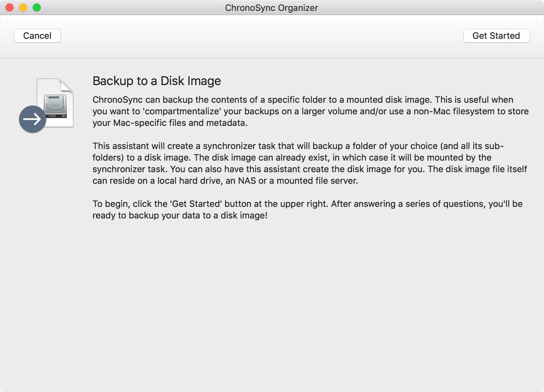Close the ChronoSync Organizer window
The image size is (544, 392).
pyautogui.click(x=9, y=8)
